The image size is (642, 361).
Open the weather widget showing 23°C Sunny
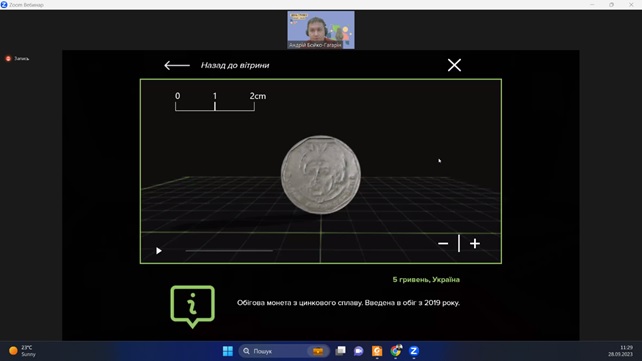click(x=23, y=351)
